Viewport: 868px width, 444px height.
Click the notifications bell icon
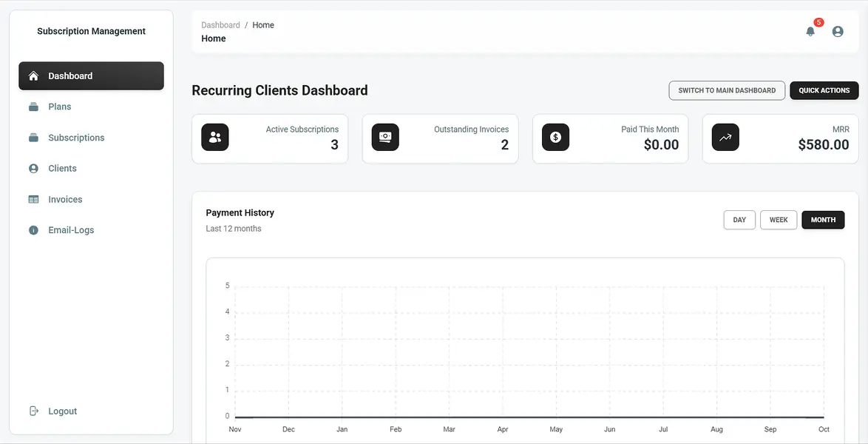pyautogui.click(x=810, y=32)
